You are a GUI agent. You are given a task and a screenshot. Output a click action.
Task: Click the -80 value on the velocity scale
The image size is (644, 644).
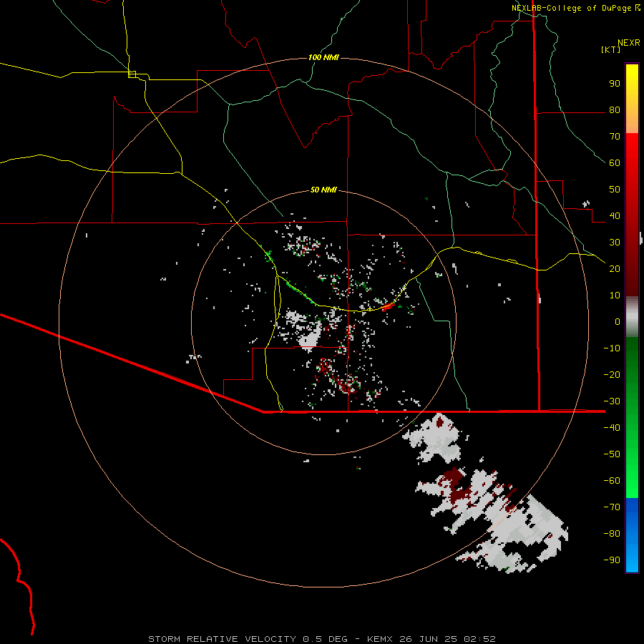click(x=612, y=534)
